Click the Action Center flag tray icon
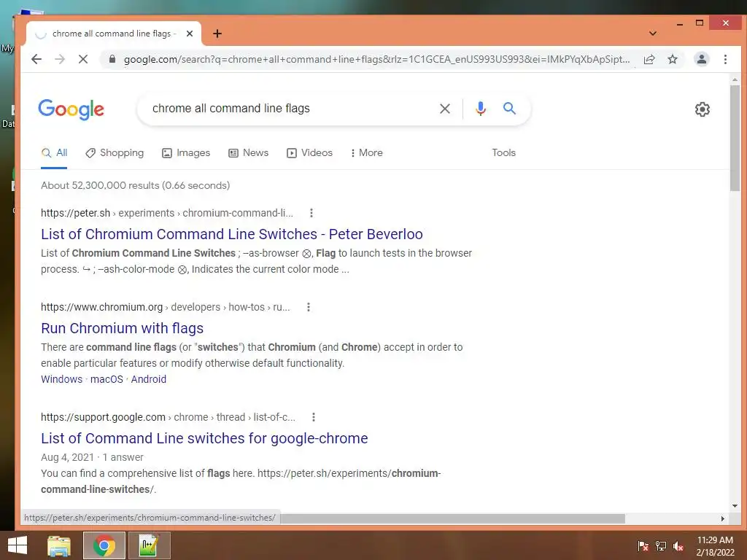The height and width of the screenshot is (560, 747). [x=643, y=546]
